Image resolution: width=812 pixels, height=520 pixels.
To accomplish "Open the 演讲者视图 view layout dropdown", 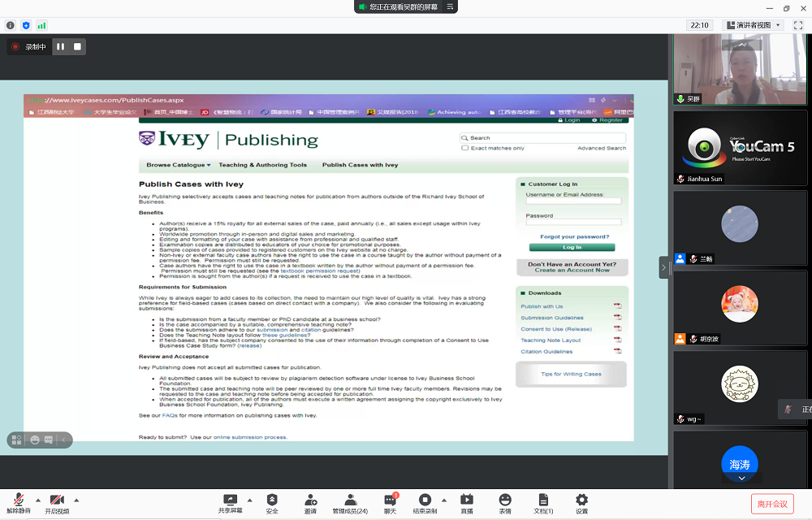I will (x=754, y=25).
